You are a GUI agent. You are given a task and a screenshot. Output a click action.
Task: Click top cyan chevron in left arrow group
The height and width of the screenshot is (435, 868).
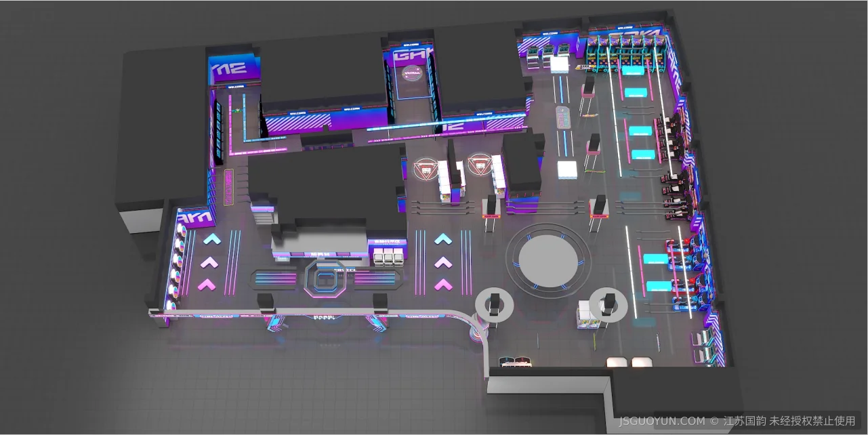click(213, 239)
